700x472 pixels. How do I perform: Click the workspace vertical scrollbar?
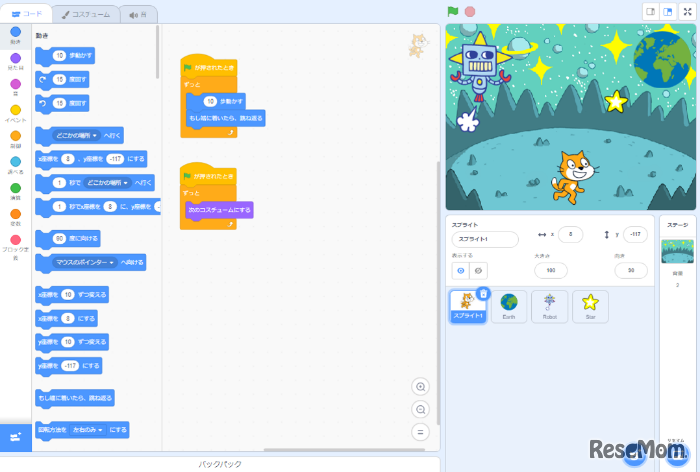pos(438,292)
